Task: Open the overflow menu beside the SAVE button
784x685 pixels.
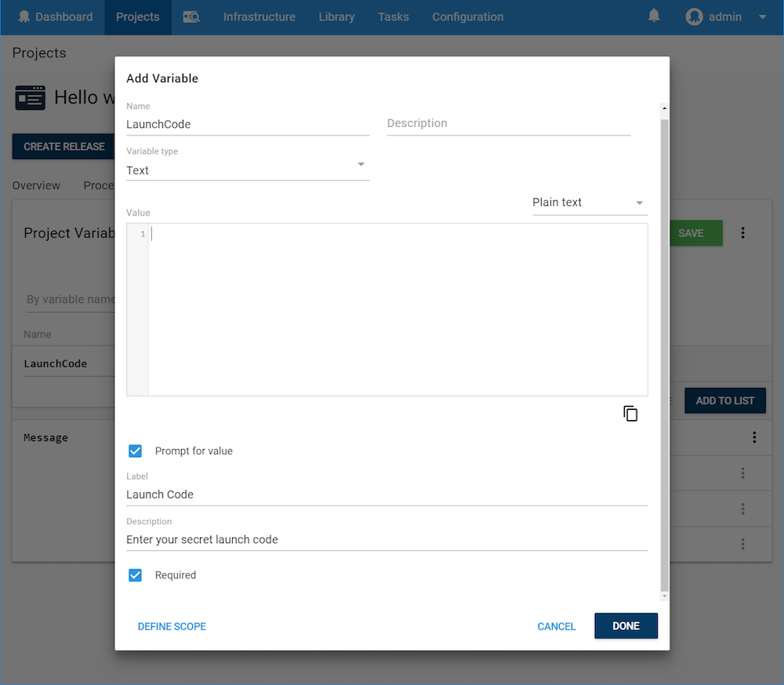Action: point(742,233)
